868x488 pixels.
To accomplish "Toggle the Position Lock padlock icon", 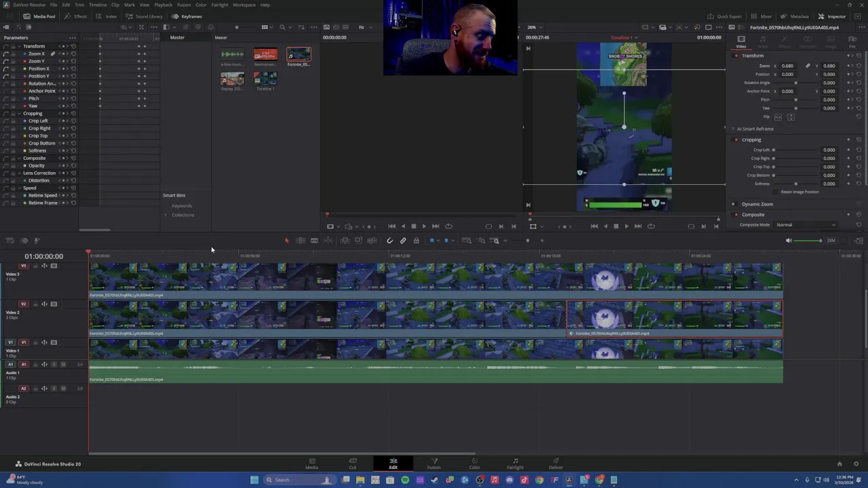I will (x=416, y=241).
